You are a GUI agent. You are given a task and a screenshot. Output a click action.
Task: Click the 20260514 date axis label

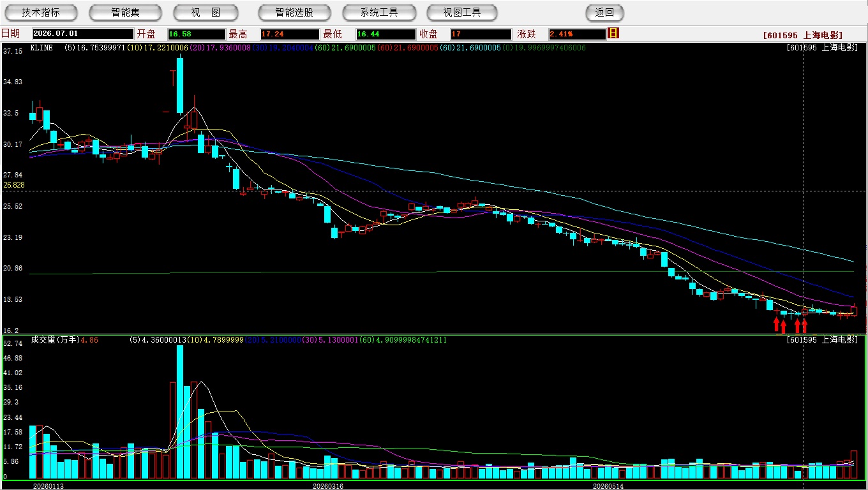coord(608,486)
